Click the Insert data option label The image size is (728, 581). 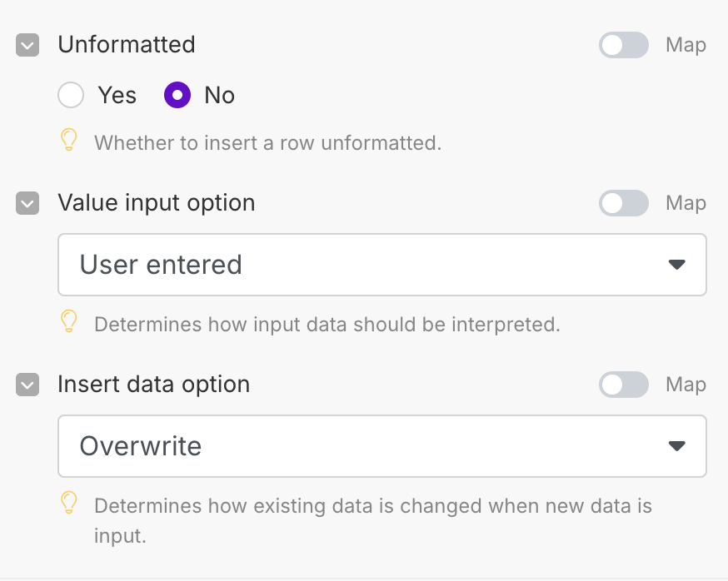click(x=154, y=385)
